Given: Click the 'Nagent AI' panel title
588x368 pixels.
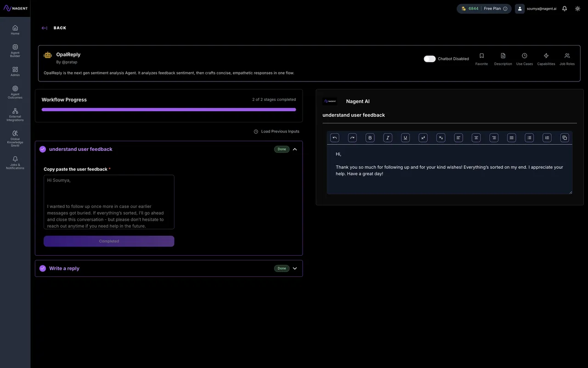Looking at the screenshot, I should coord(358,101).
